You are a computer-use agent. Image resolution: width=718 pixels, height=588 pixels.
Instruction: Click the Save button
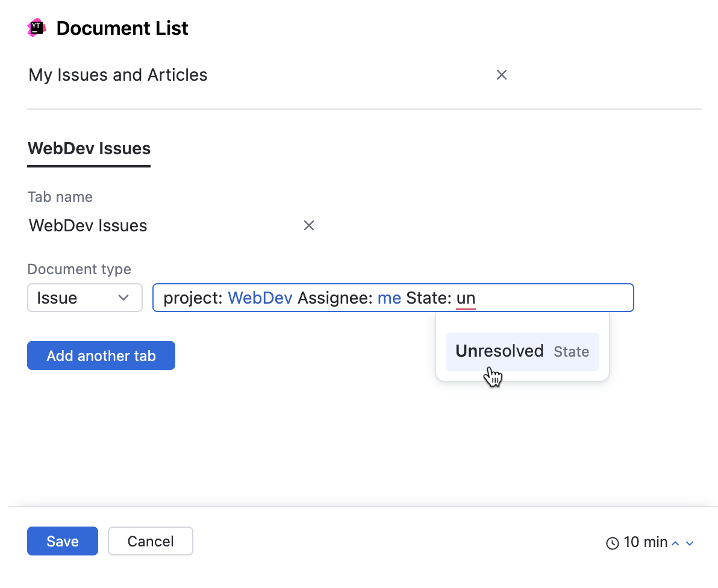pos(62,541)
